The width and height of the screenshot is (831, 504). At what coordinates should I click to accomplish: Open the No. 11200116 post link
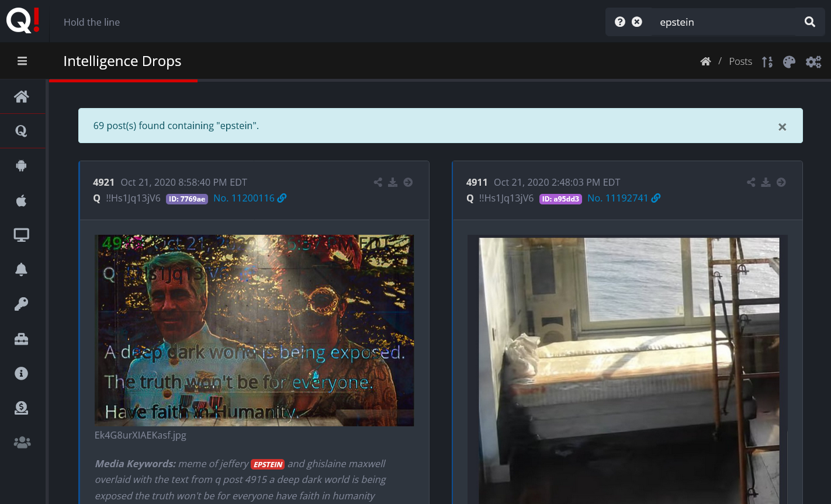pyautogui.click(x=250, y=198)
